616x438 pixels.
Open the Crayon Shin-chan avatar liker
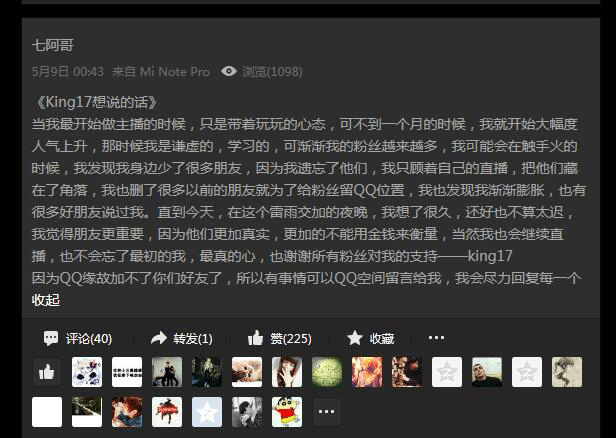click(287, 412)
